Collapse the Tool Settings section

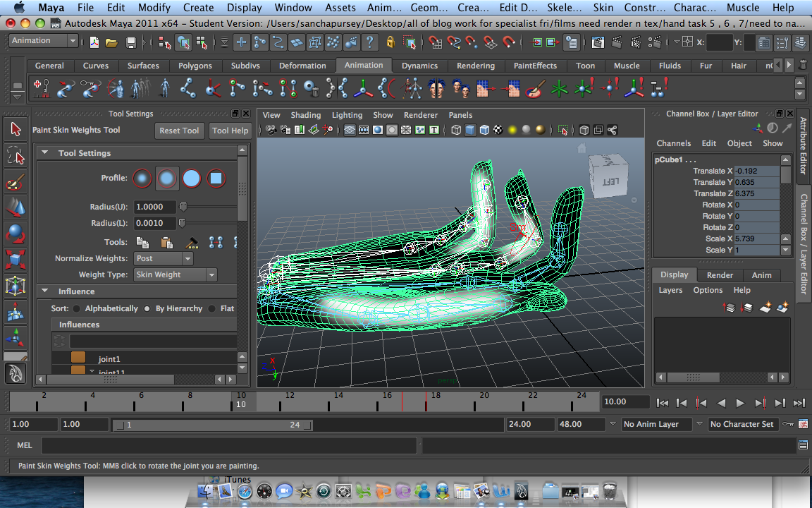tap(45, 153)
